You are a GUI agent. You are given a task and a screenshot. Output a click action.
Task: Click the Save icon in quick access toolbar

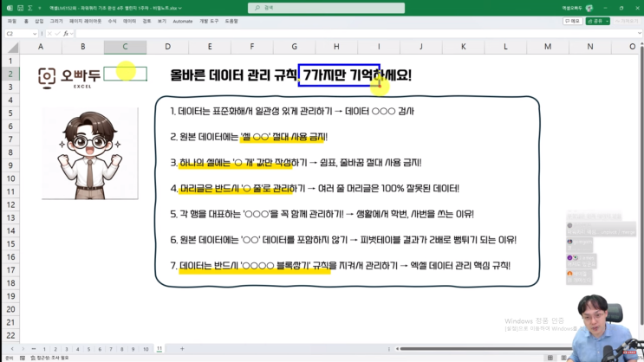pos(20,8)
